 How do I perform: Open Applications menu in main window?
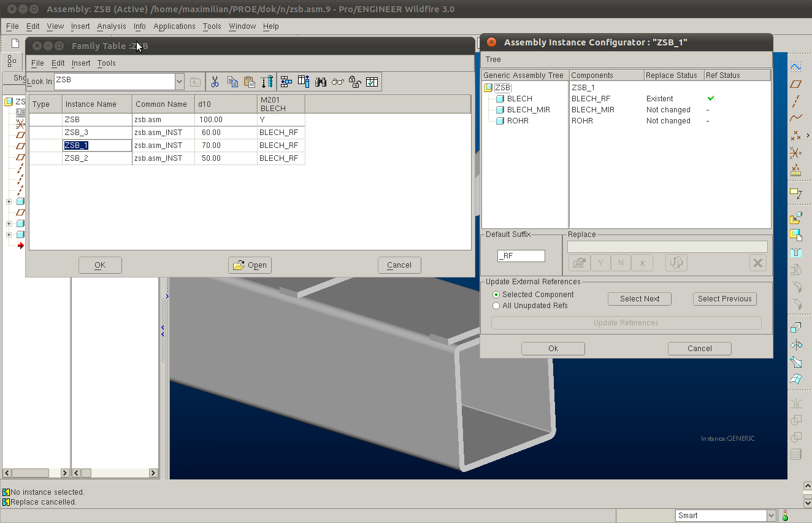pyautogui.click(x=174, y=26)
